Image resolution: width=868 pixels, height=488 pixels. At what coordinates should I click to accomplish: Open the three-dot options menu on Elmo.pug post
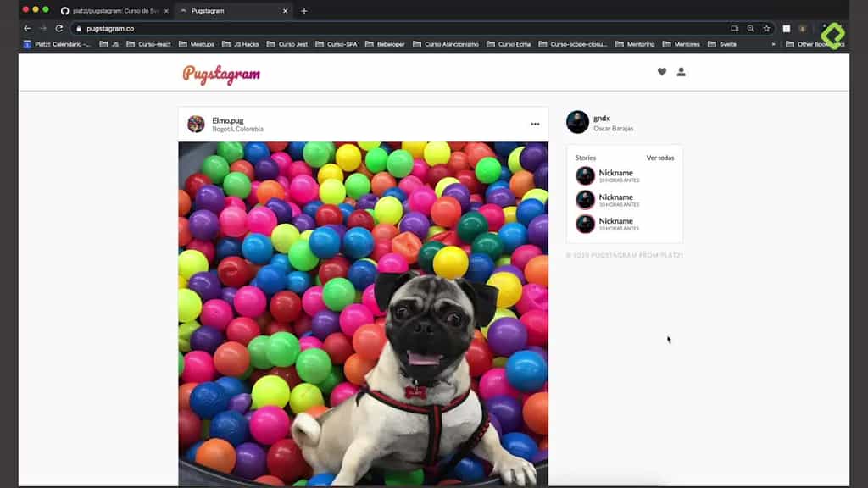(535, 124)
